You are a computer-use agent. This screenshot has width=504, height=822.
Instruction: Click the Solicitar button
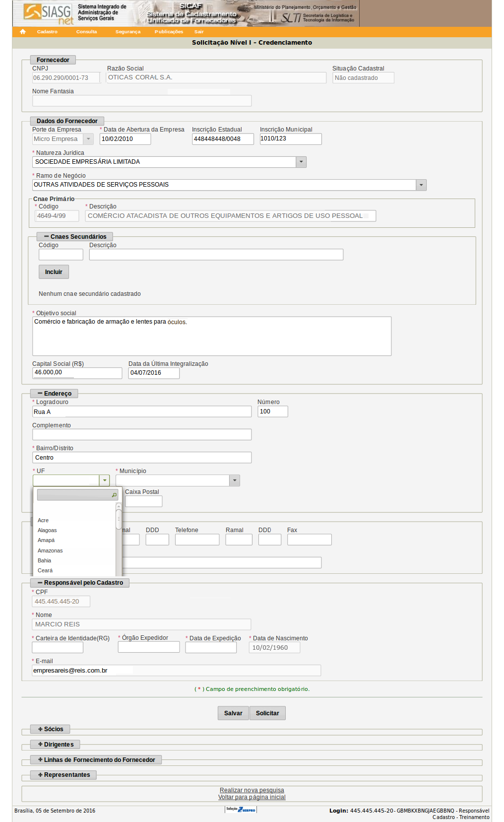(267, 713)
